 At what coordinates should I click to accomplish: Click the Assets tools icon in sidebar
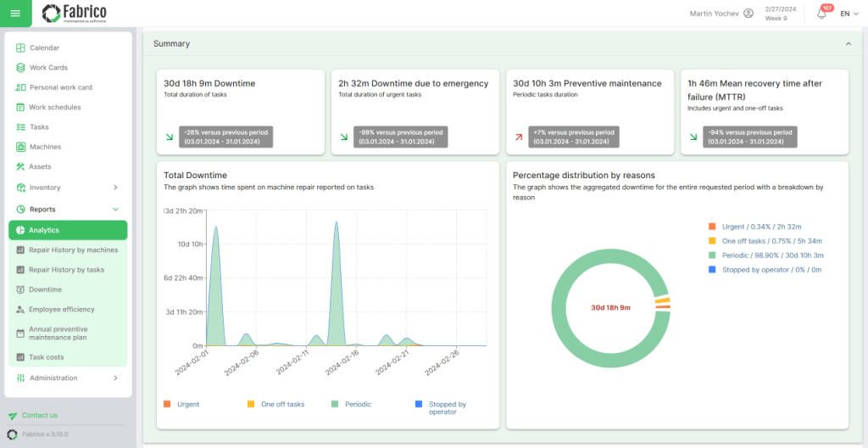[21, 167]
